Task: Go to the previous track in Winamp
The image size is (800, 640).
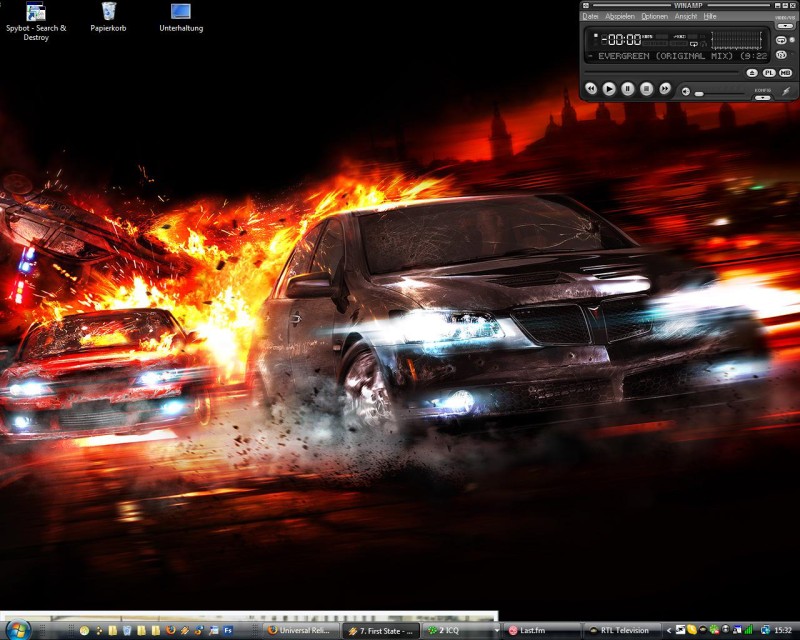Action: tap(590, 89)
